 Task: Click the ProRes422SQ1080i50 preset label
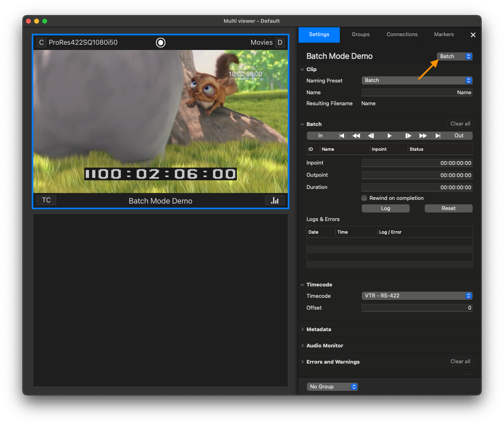click(83, 42)
